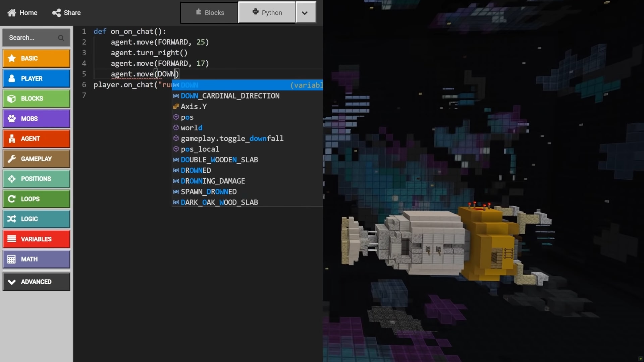The height and width of the screenshot is (362, 644).
Task: Open the Mobs paw category
Action: (36, 119)
